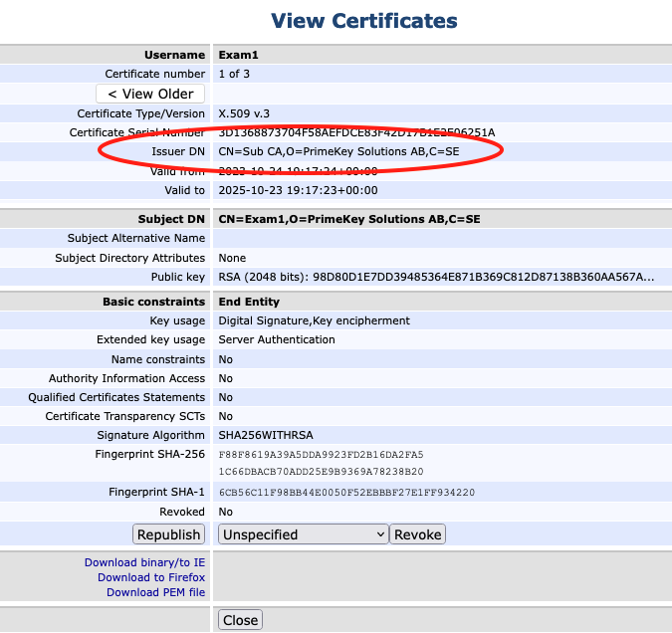Click the Subject DN value CN=Exam1
Screen dimensions: 672x633
348,219
